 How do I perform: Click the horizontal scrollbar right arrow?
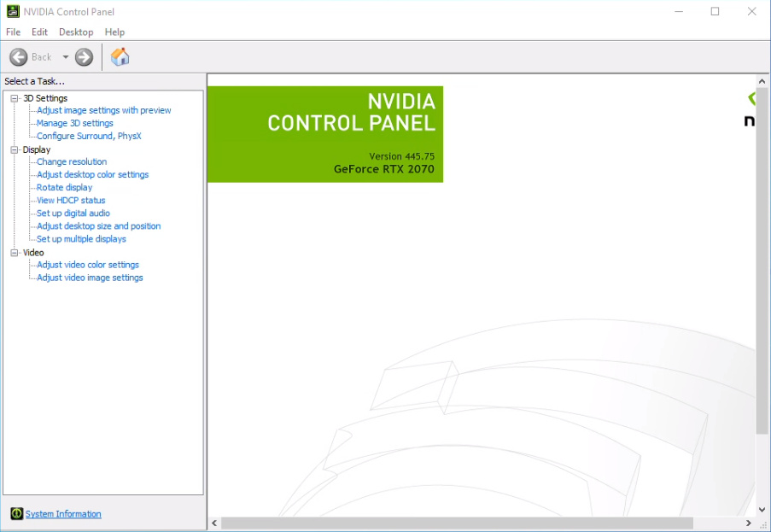tap(749, 523)
